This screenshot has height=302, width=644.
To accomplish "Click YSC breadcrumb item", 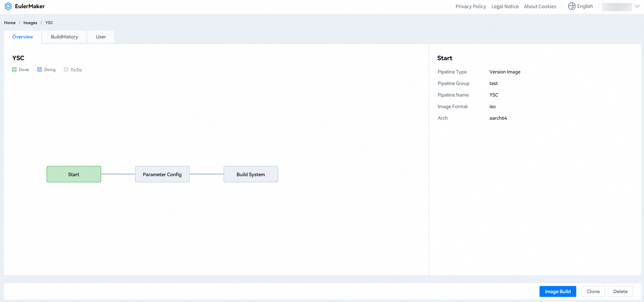I will [x=49, y=23].
